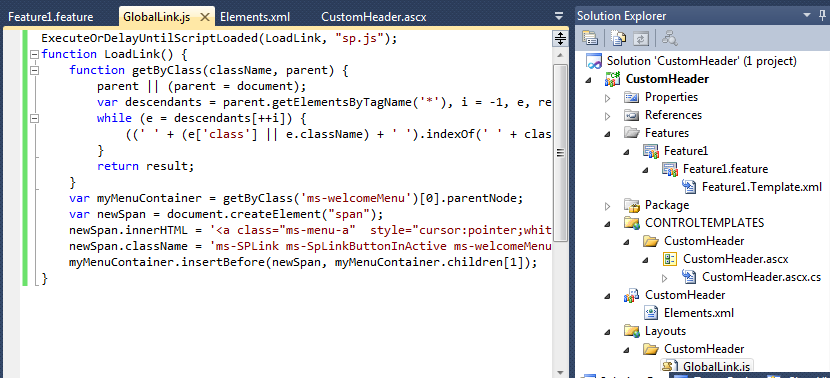
Task: Collapse the Feature1.feature node arrow
Action: click(646, 169)
